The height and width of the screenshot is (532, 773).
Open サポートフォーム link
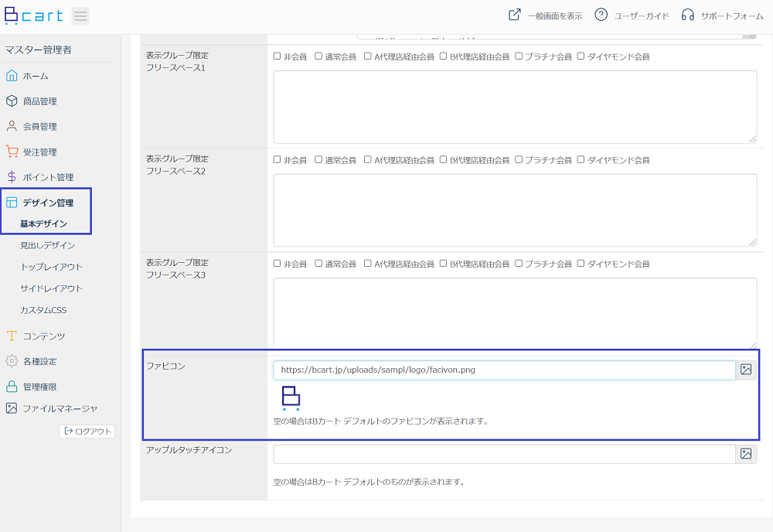(732, 15)
